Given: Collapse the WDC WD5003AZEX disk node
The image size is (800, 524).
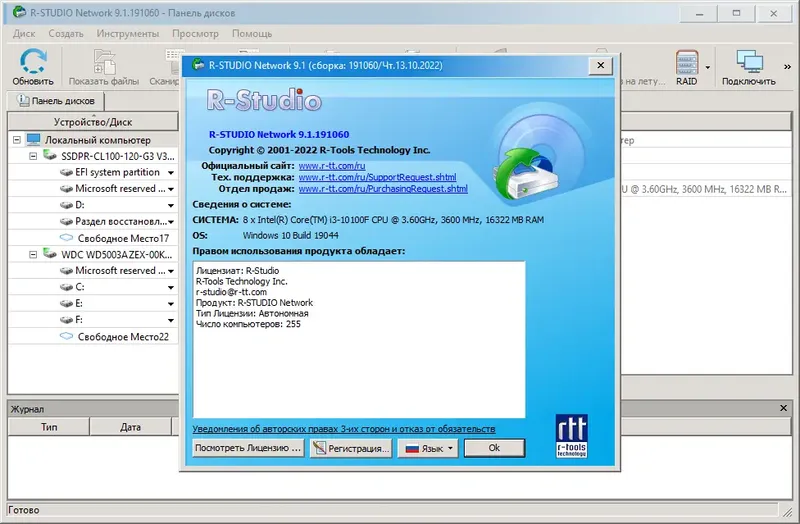Looking at the screenshot, I should pos(33,254).
